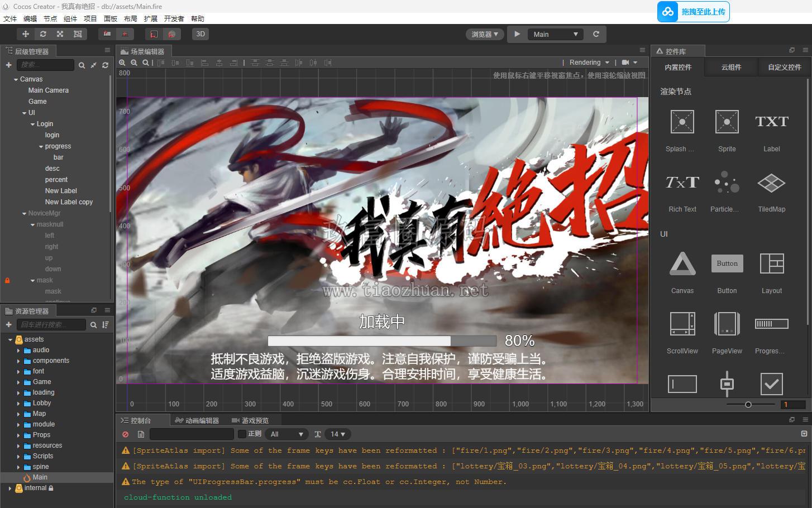Image resolution: width=812 pixels, height=508 pixels.
Task: Collapse the Canvas node
Action: click(16, 80)
